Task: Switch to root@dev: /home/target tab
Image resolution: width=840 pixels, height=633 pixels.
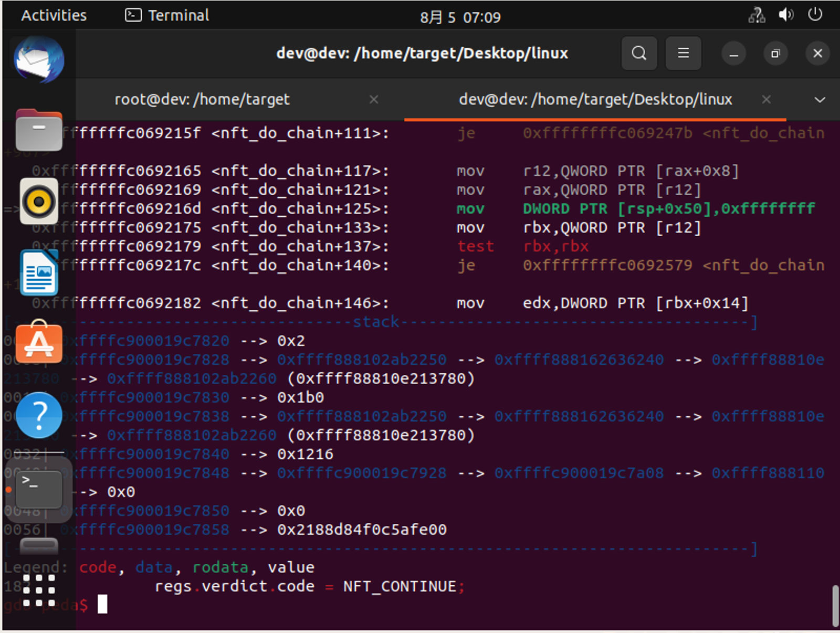Action: (202, 100)
